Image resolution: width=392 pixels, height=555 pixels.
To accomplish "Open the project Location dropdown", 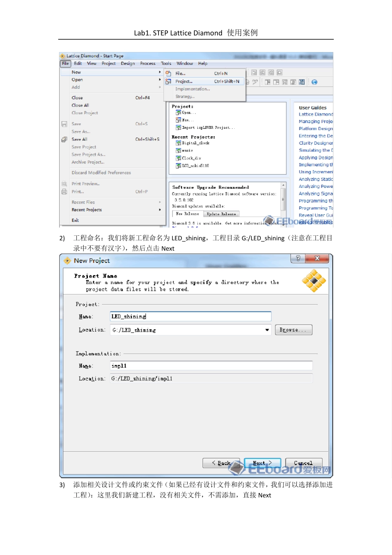I will coord(267,330).
